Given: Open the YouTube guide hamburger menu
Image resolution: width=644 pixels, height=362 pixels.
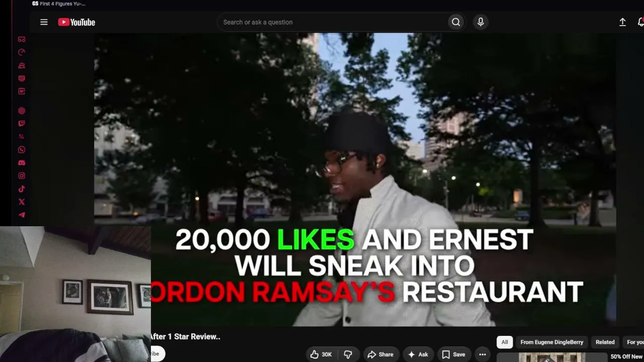Looking at the screenshot, I should [x=44, y=22].
